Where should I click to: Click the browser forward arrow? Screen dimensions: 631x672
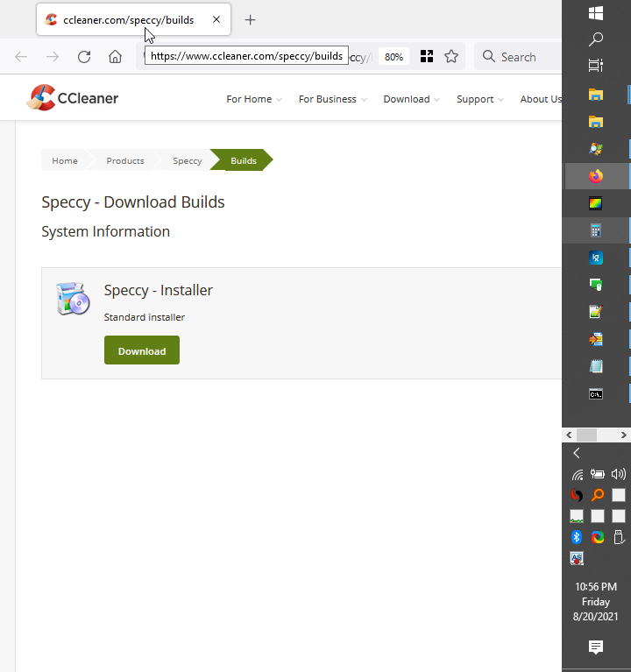[x=53, y=57]
